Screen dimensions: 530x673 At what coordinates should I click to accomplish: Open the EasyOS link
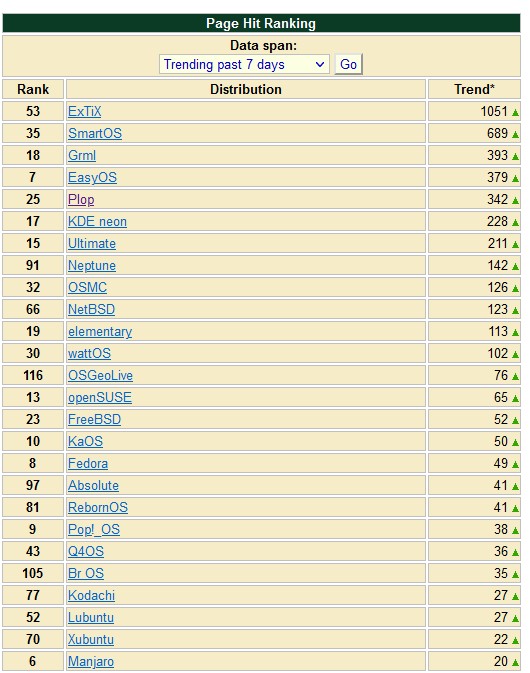(x=92, y=178)
